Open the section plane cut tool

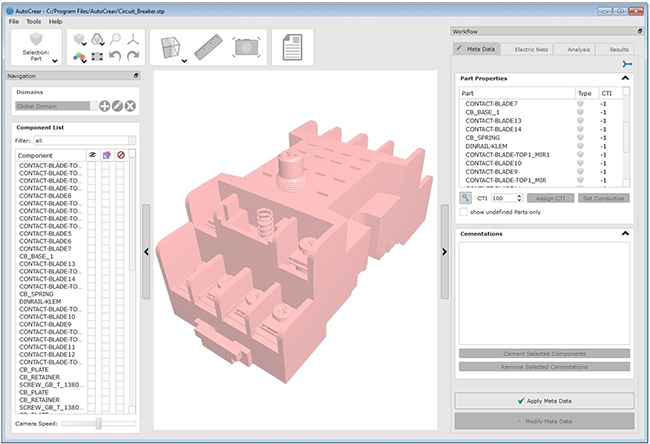tap(172, 47)
